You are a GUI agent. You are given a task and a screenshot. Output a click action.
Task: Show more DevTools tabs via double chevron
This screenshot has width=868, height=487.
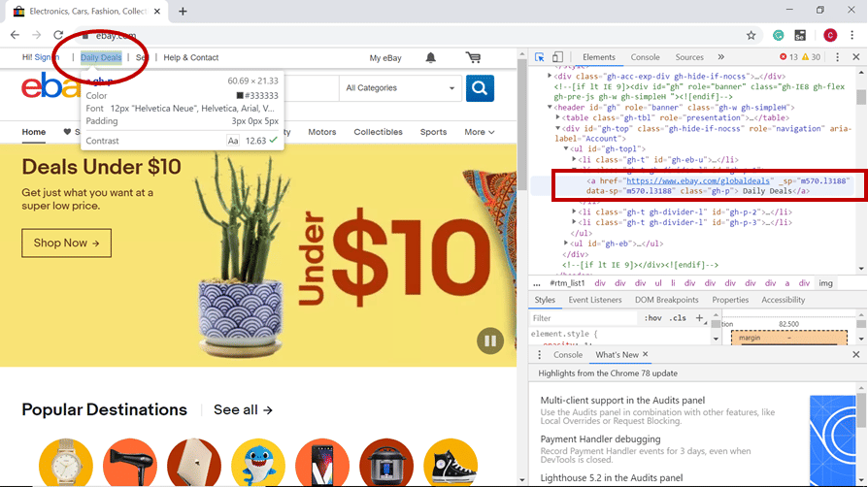click(720, 57)
